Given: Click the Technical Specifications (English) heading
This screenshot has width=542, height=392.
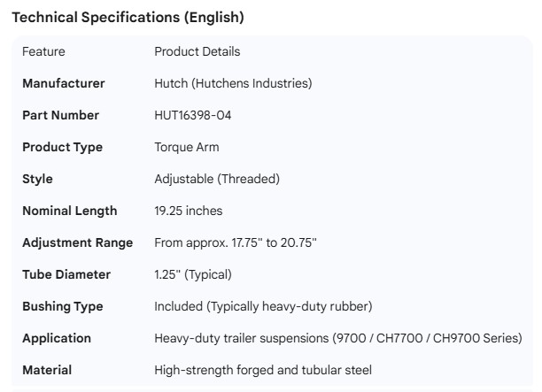Looking at the screenshot, I should [128, 17].
